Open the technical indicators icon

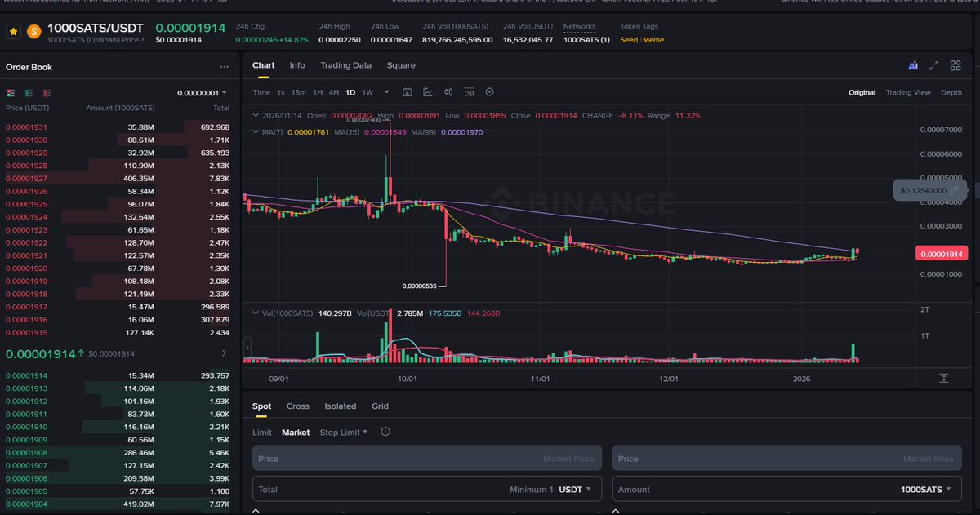point(427,92)
